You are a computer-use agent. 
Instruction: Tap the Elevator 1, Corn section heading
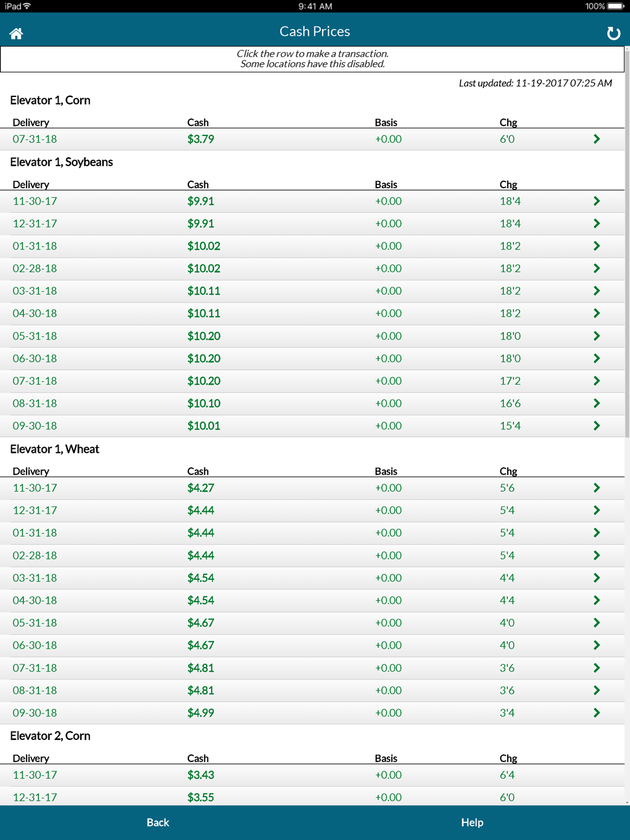pyautogui.click(x=50, y=100)
